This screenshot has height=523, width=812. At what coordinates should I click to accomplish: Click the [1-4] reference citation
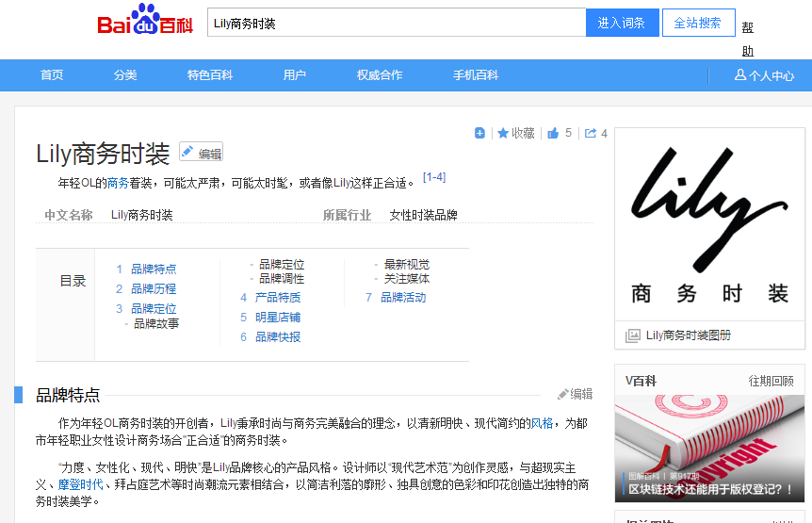[434, 177]
